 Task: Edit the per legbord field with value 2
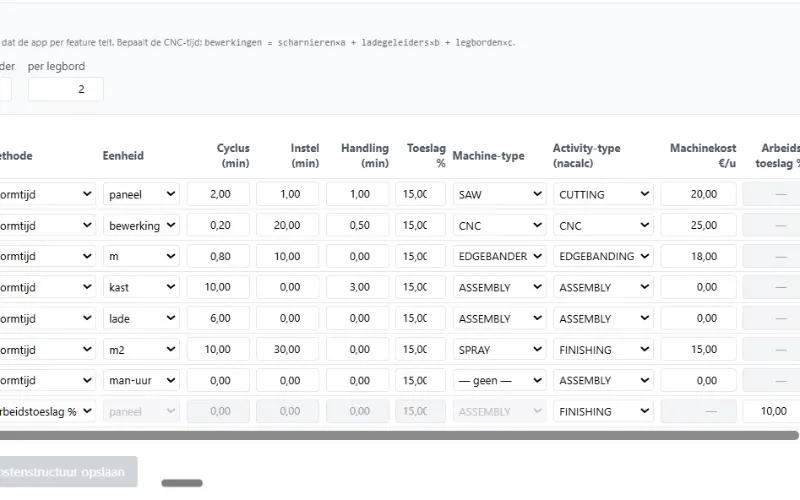(x=66, y=89)
